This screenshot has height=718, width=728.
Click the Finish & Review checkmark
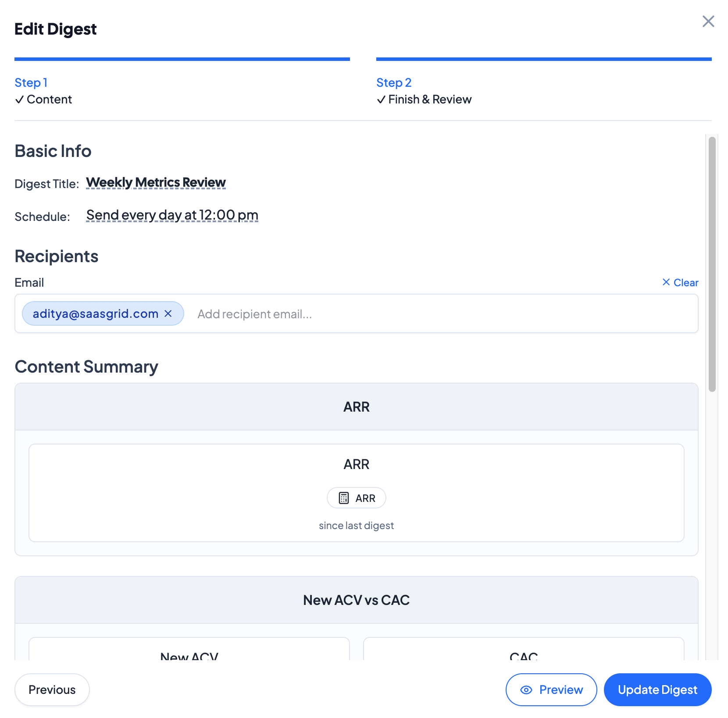[381, 100]
